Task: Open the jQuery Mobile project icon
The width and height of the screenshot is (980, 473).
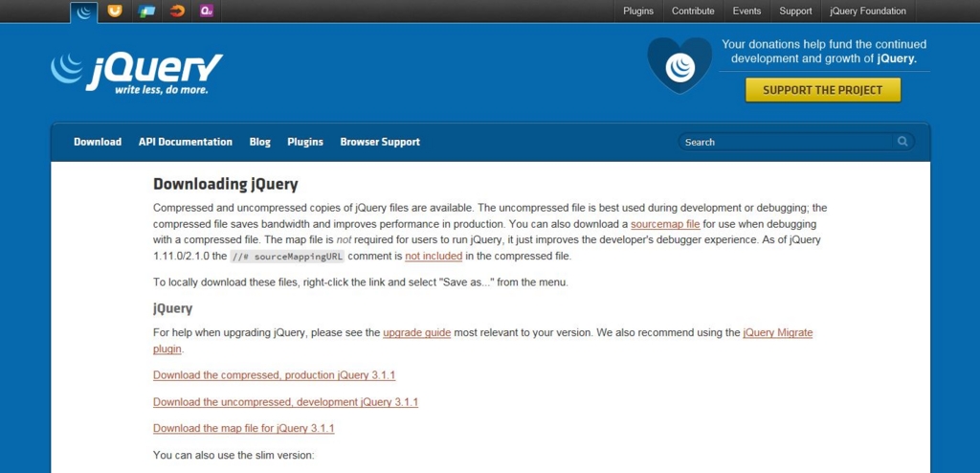Action: (x=146, y=11)
